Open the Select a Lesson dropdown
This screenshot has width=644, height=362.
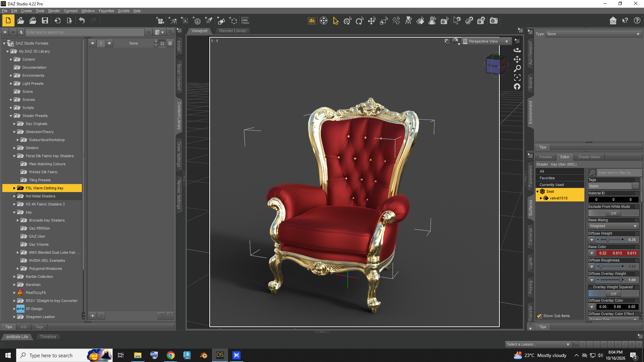[538, 344]
